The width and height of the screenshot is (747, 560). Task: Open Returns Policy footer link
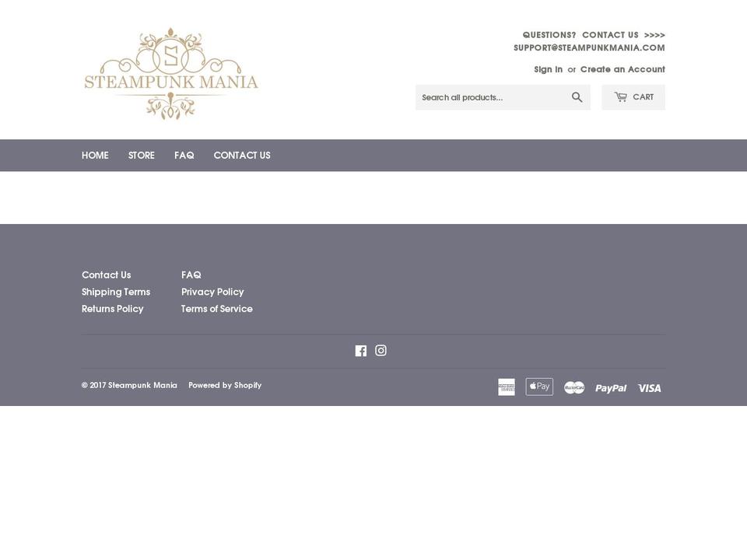click(x=112, y=309)
